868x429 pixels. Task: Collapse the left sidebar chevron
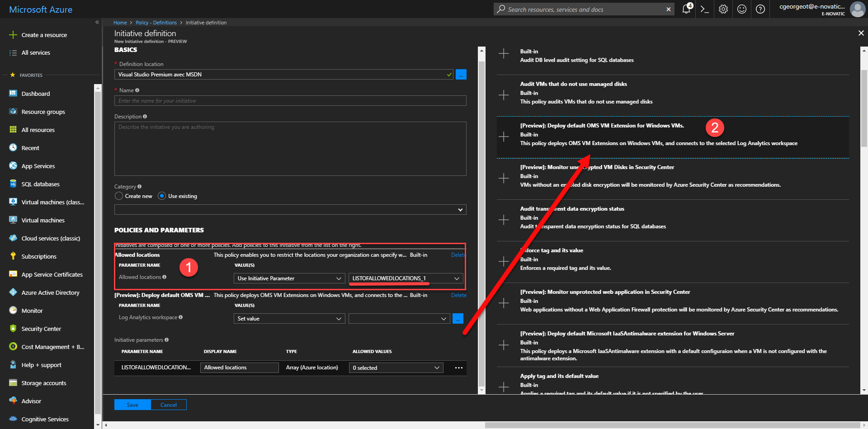tap(97, 22)
